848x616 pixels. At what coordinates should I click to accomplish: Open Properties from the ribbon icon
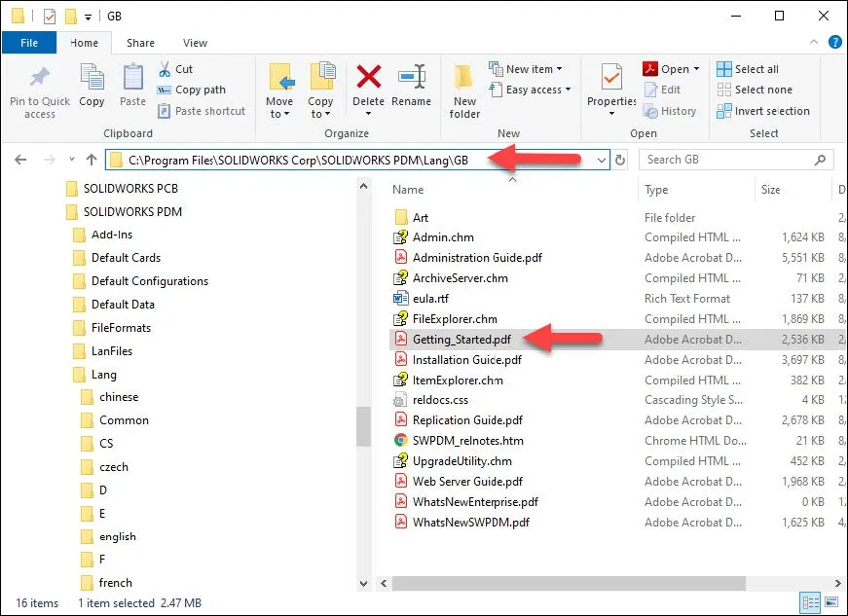pyautogui.click(x=611, y=88)
